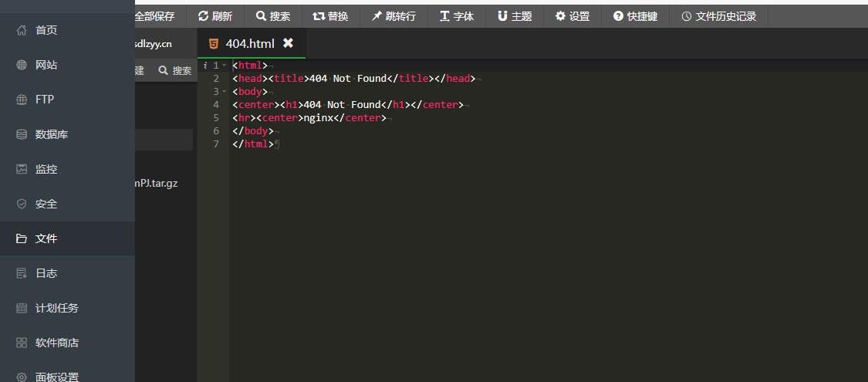Click the closing body tag on line 6

click(x=253, y=131)
